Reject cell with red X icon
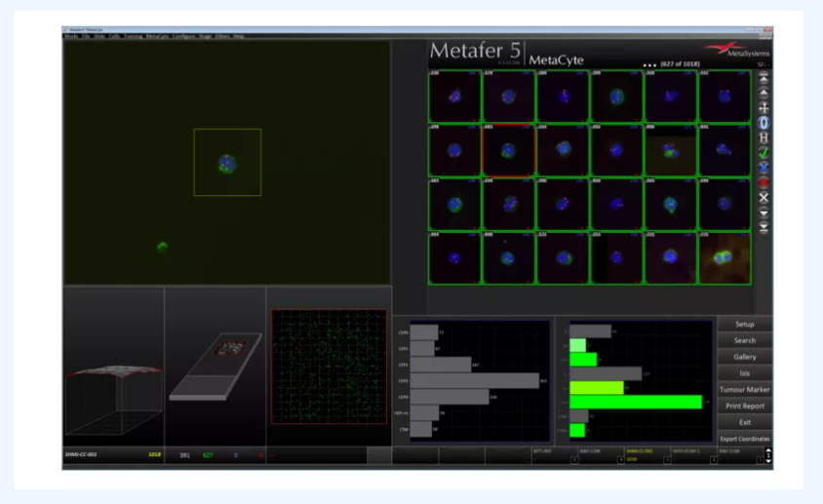823x504 pixels. [x=764, y=182]
